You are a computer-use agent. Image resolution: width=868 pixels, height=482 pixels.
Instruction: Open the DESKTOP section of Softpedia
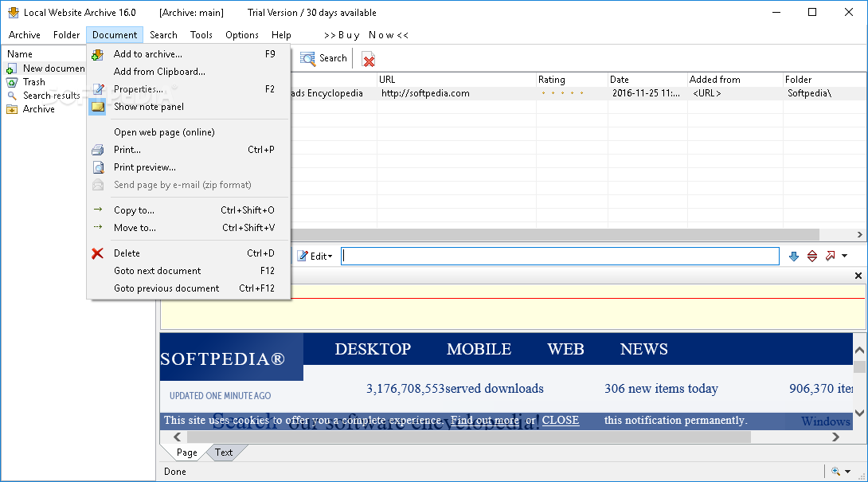373,349
